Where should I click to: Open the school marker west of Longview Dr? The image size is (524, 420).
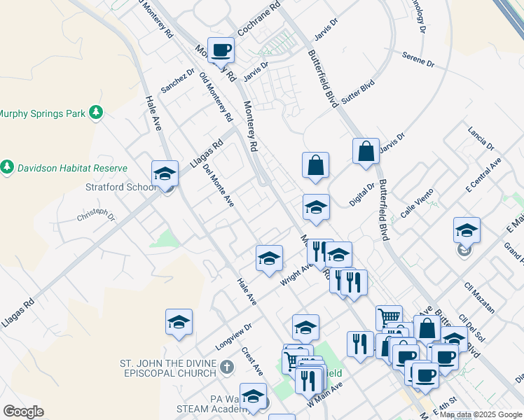179,323
